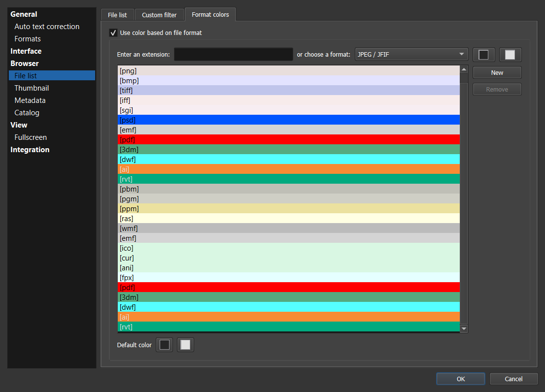
Task: Open Thumbnail settings in the sidebar
Action: pyautogui.click(x=32, y=88)
